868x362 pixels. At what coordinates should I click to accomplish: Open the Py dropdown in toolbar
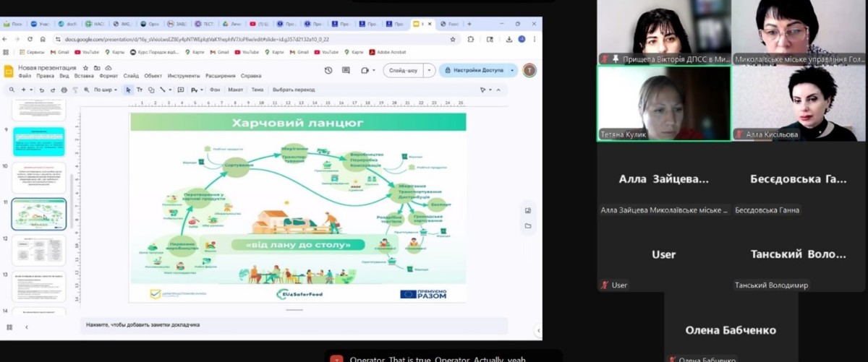click(x=197, y=90)
